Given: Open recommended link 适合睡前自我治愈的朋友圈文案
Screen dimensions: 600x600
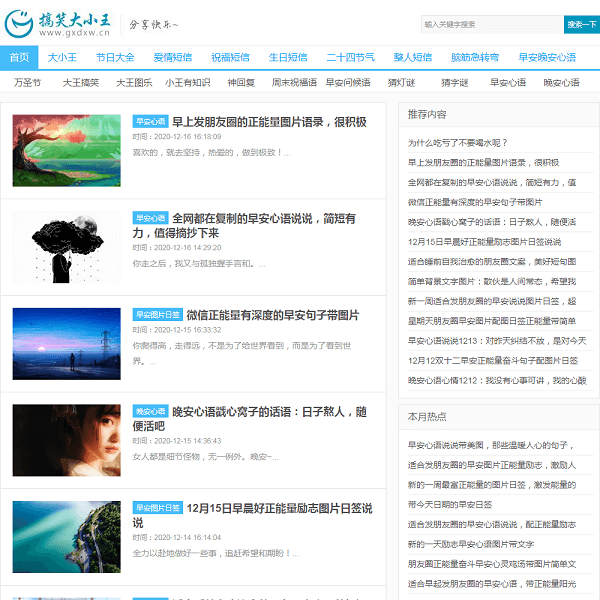Looking at the screenshot, I should [x=492, y=262].
